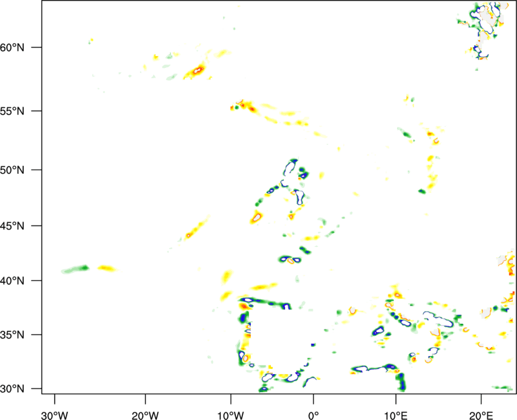Click the 10°E longitude label
Viewport: 517px width, 420px height.
pyautogui.click(x=396, y=415)
